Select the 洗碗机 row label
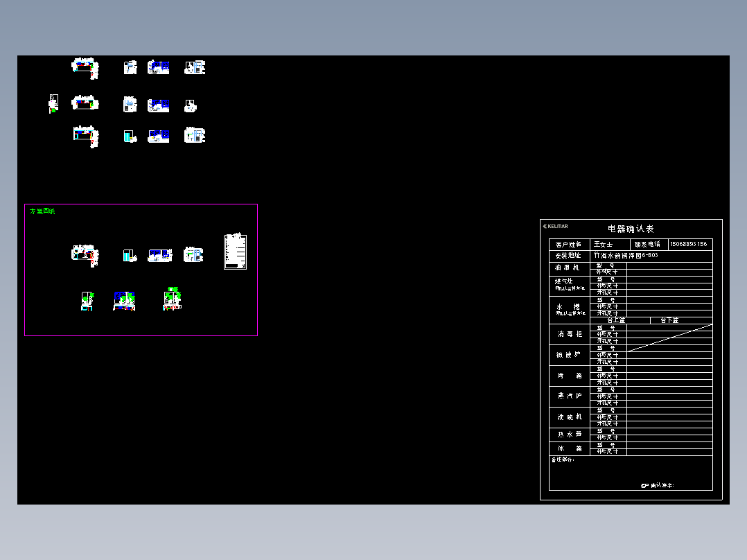 tap(570, 417)
